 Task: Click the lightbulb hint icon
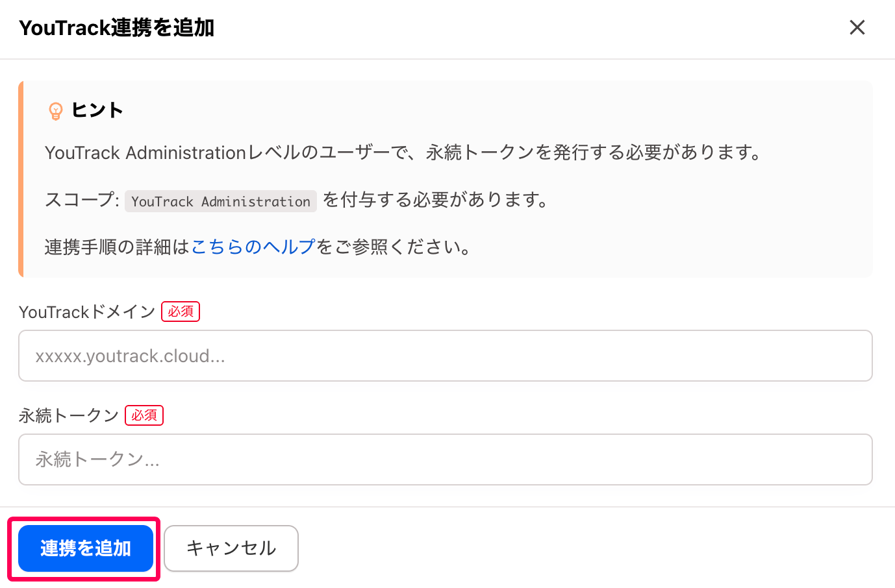coord(56,111)
